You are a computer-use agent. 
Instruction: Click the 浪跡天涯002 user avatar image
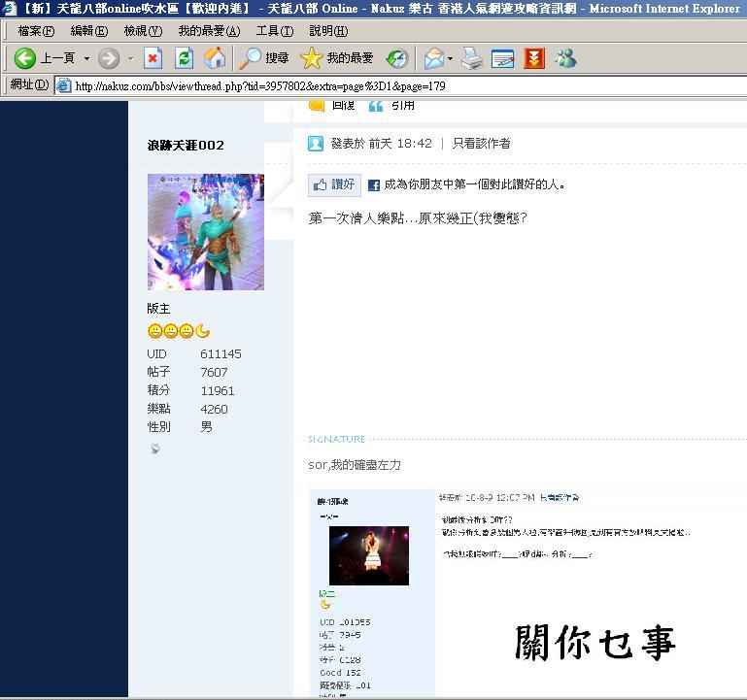tap(205, 232)
